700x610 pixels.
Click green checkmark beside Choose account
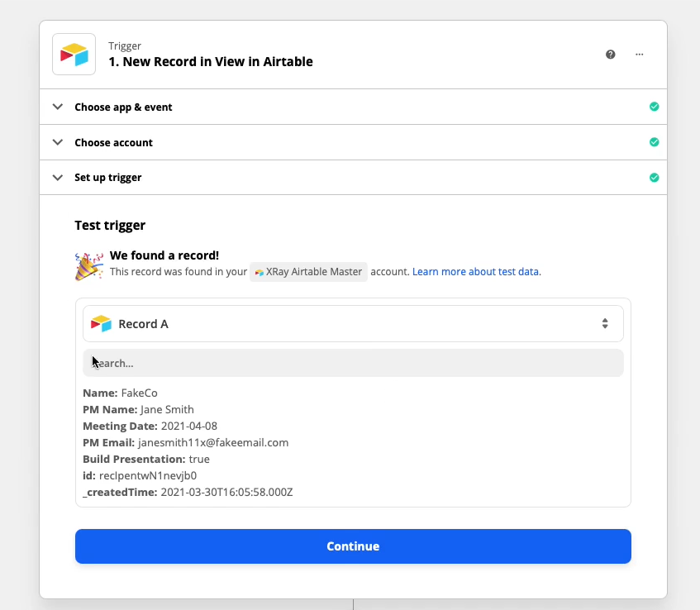point(654,142)
